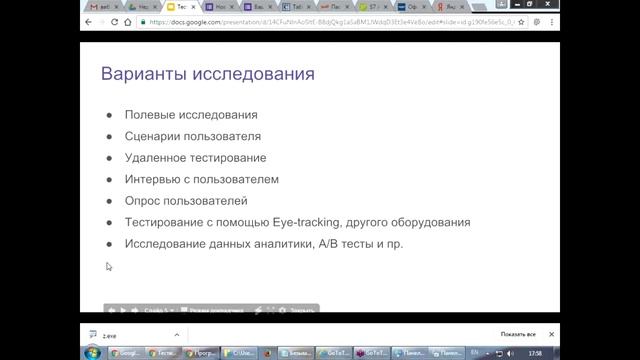Open the second "Панел..." taskbar window
This screenshot has width=640, height=360.
coord(446,353)
